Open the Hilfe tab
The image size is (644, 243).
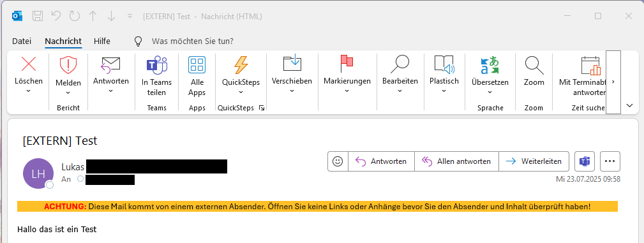[102, 41]
